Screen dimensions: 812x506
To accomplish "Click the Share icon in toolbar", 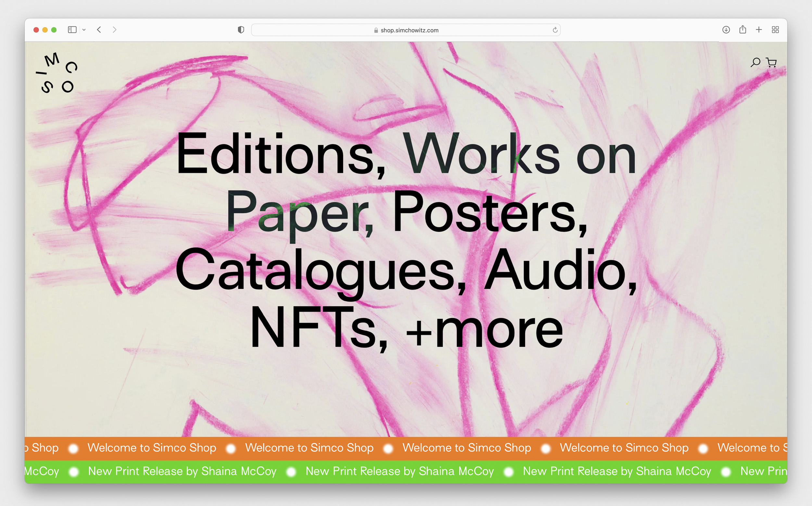I will point(742,30).
